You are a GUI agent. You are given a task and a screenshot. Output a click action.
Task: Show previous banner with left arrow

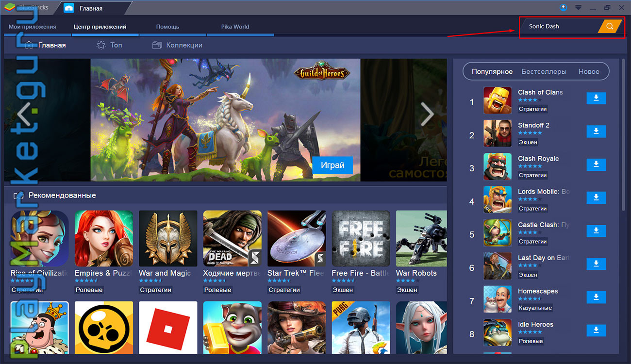tap(24, 115)
